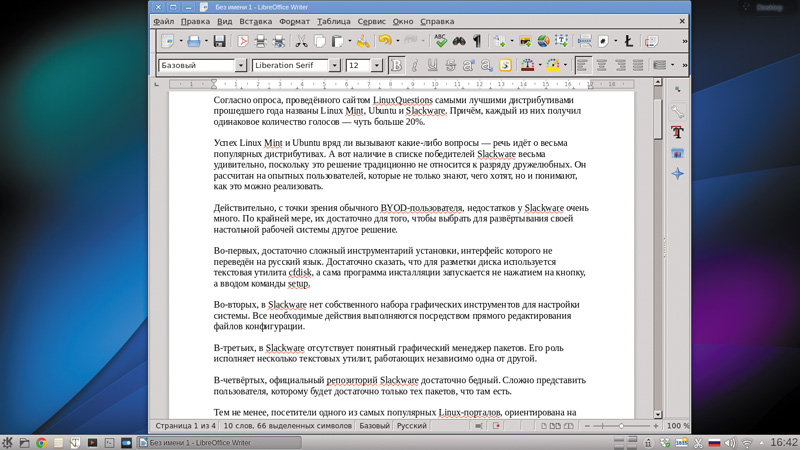The image size is (800, 450).
Task: Open sidebar Properties wrench panel
Action: [x=678, y=111]
